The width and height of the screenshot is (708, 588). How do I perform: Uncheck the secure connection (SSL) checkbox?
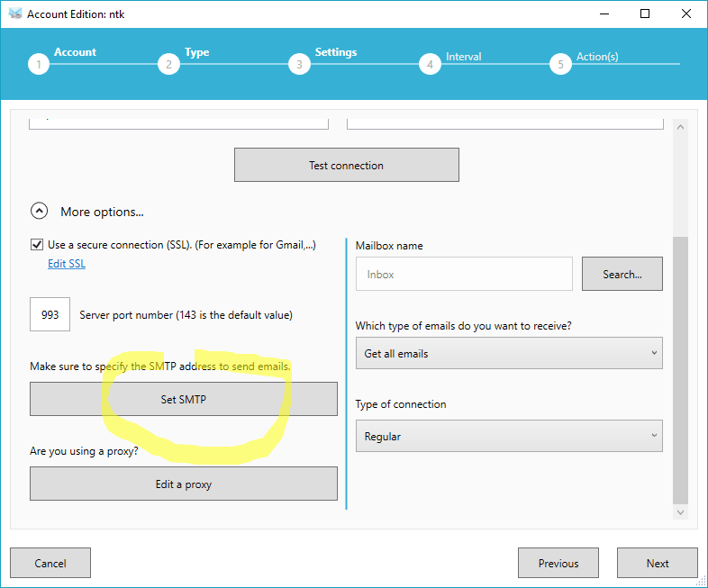click(37, 245)
